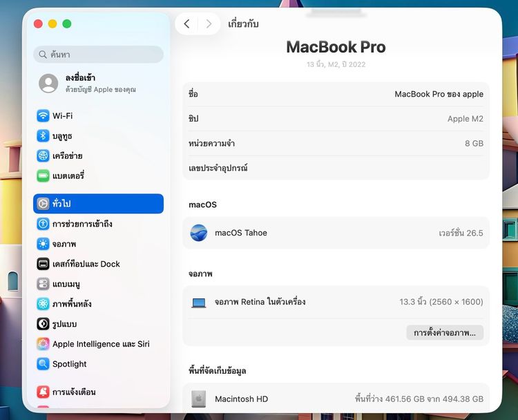Screen dimensions: 518x420
Task: Open Wi-Fi settings icon
Action: pyautogui.click(x=43, y=115)
